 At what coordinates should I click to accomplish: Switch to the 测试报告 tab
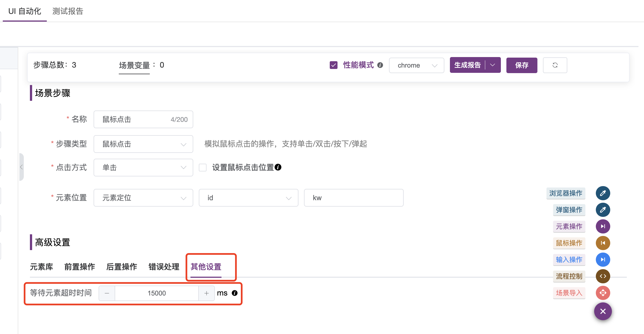68,11
